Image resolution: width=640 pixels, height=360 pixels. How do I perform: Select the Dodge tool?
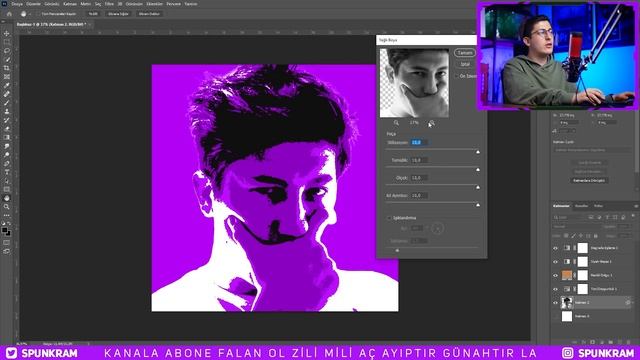point(7,155)
